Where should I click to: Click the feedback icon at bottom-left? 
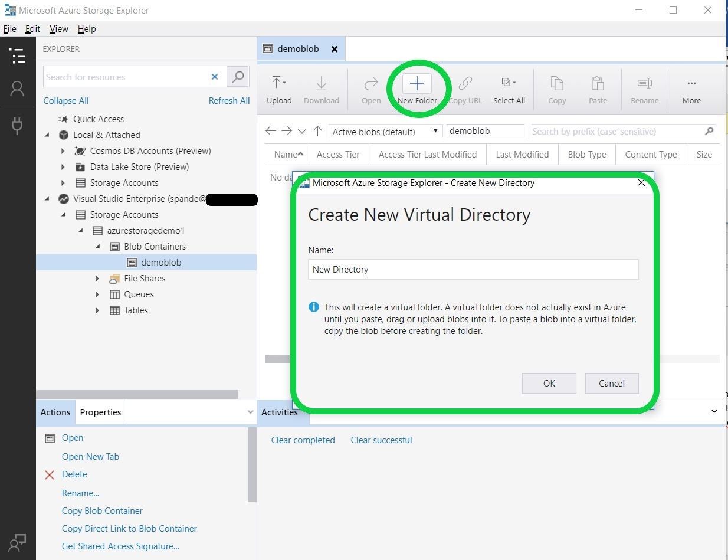point(17,542)
